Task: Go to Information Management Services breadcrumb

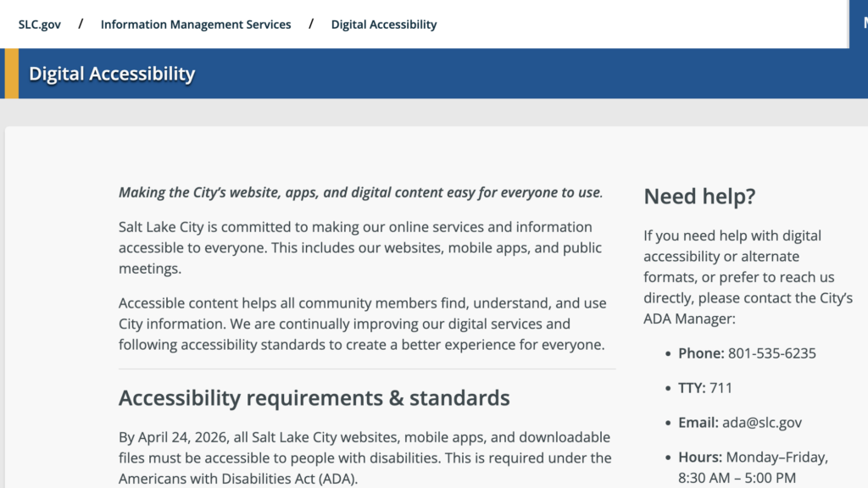Action: point(196,25)
